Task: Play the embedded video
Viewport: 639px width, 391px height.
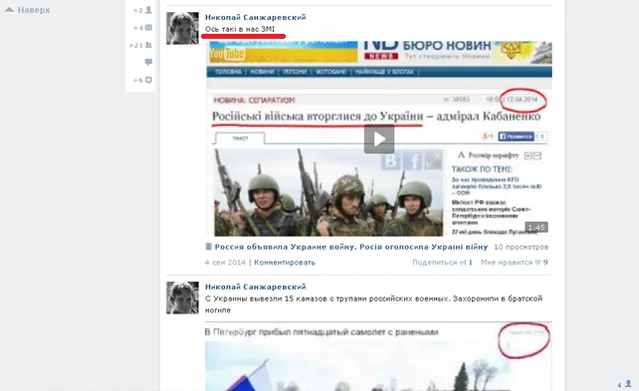Action: point(379,139)
